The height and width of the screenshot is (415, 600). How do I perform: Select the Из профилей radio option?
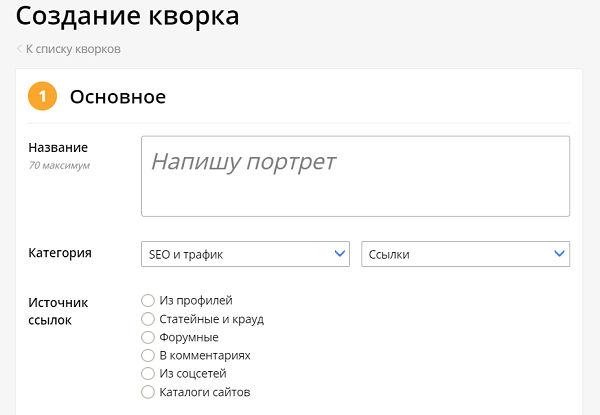point(149,300)
